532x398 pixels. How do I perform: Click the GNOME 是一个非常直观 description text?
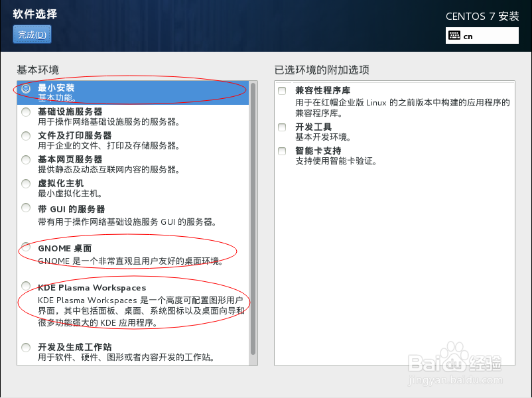pyautogui.click(x=131, y=261)
